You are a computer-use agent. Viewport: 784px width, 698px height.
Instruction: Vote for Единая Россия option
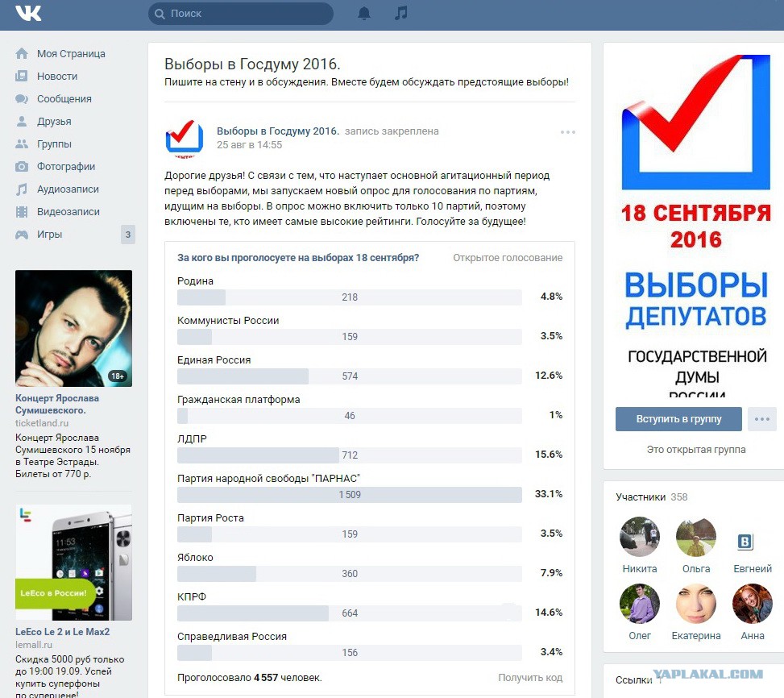click(x=350, y=376)
